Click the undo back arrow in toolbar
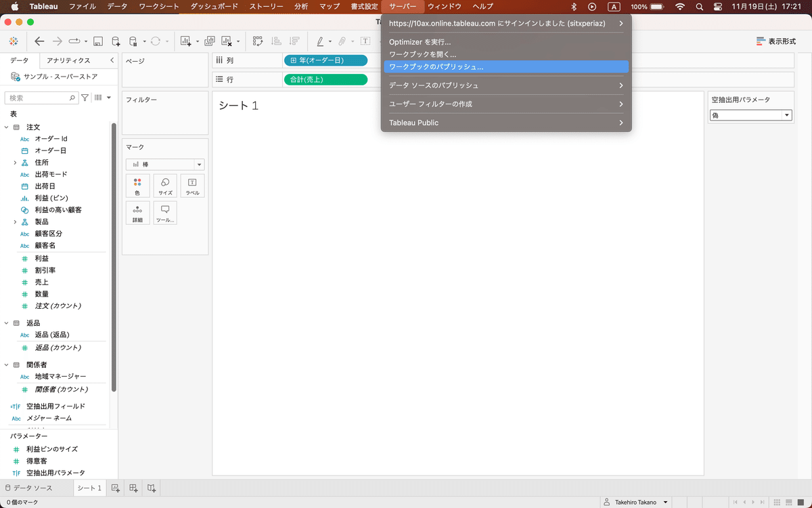The width and height of the screenshot is (812, 508). [39, 41]
